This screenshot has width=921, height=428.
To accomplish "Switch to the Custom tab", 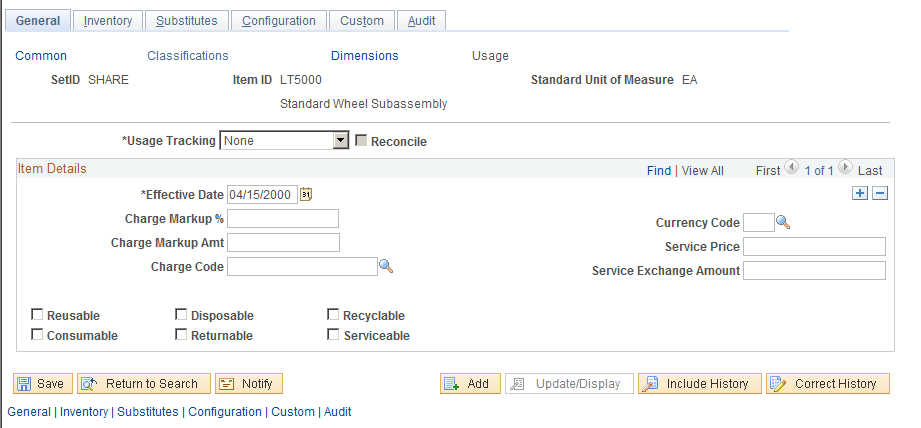I will point(362,21).
